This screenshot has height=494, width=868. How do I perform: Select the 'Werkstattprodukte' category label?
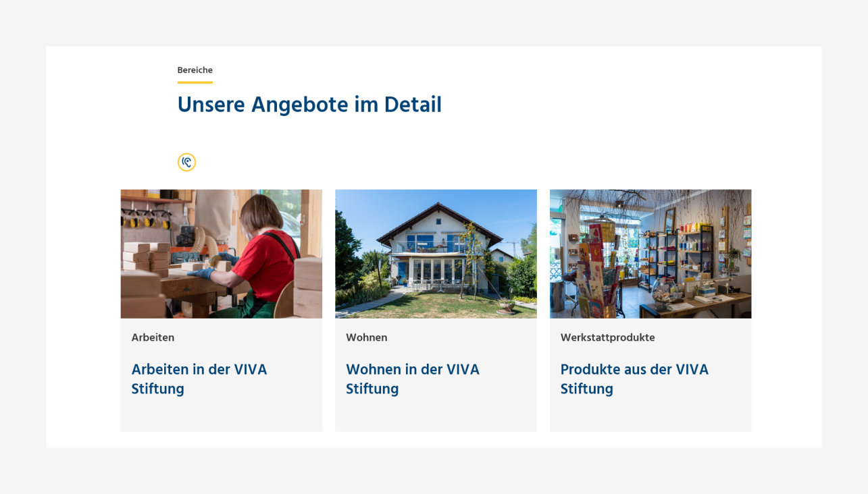[608, 337]
